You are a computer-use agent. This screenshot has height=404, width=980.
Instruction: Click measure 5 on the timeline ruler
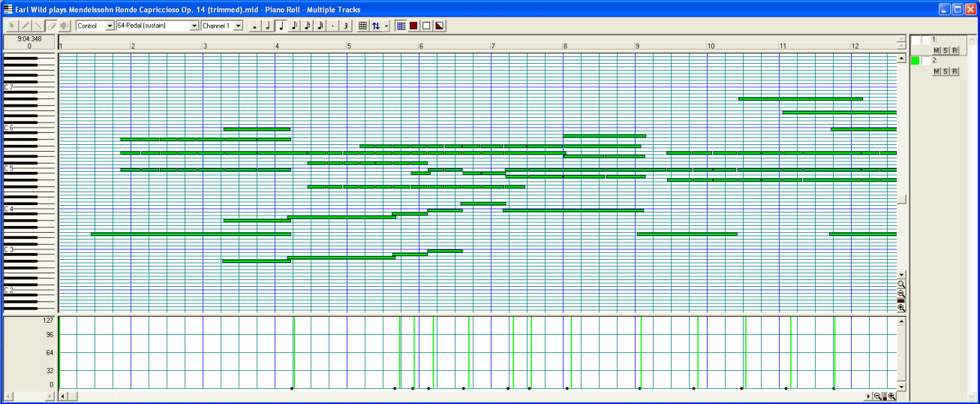coord(349,46)
